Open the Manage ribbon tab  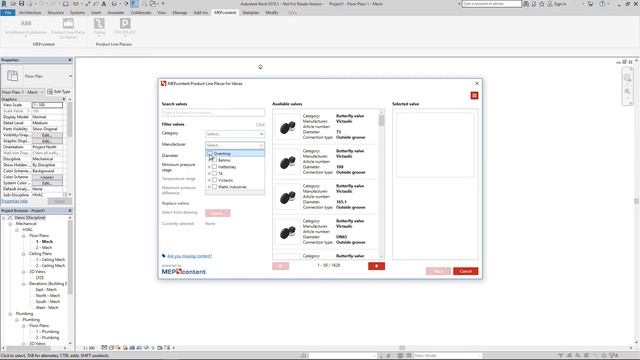pyautogui.click(x=180, y=13)
